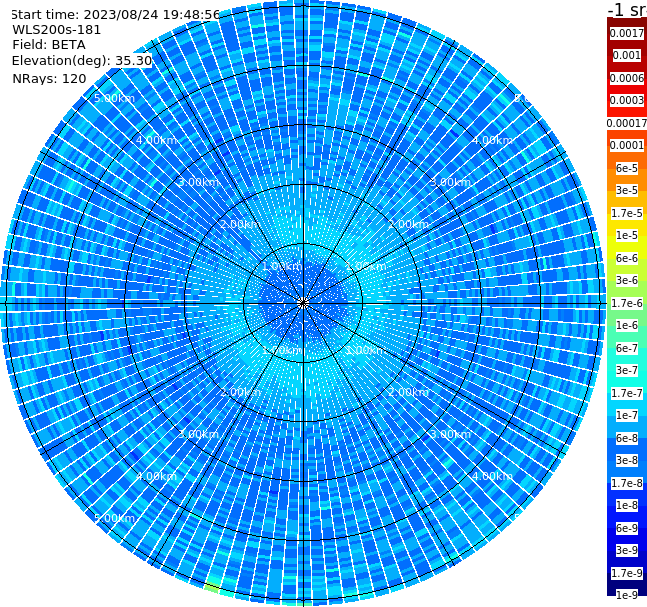Select the 3.00km ring label in upper-right quadrant
This screenshot has height=607, width=647.
pyautogui.click(x=450, y=182)
